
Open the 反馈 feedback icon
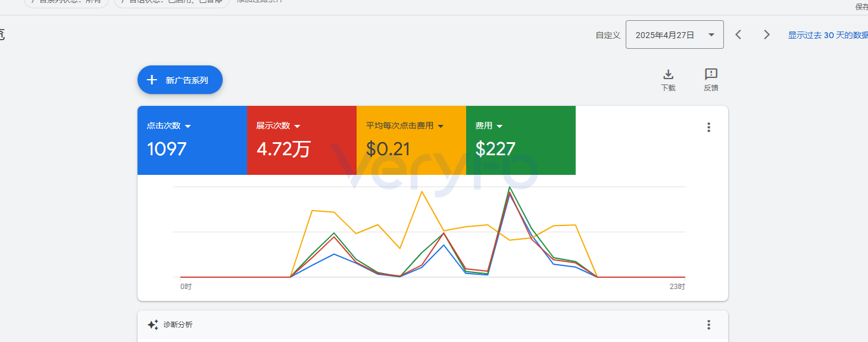click(711, 80)
